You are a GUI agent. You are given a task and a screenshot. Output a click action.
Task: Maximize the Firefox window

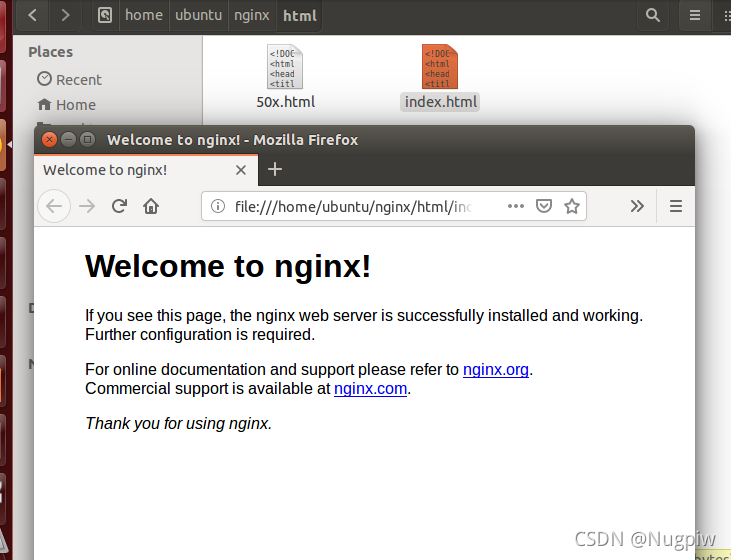click(87, 139)
